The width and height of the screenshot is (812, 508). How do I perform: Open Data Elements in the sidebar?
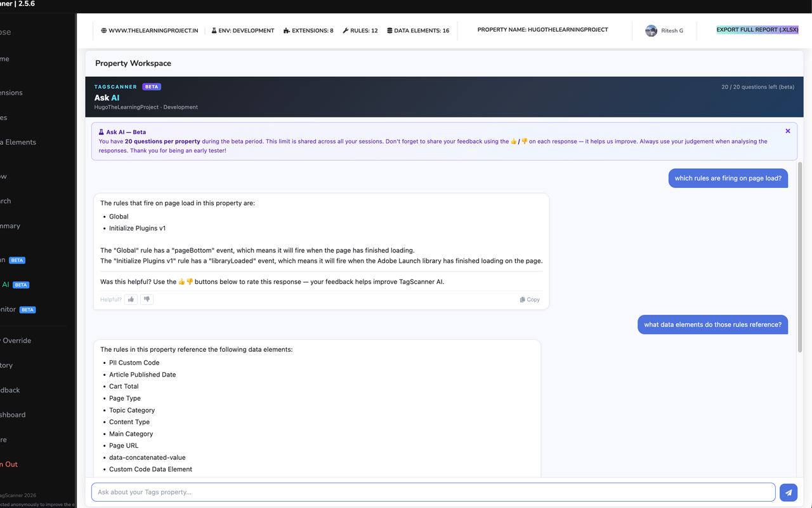coord(18,142)
